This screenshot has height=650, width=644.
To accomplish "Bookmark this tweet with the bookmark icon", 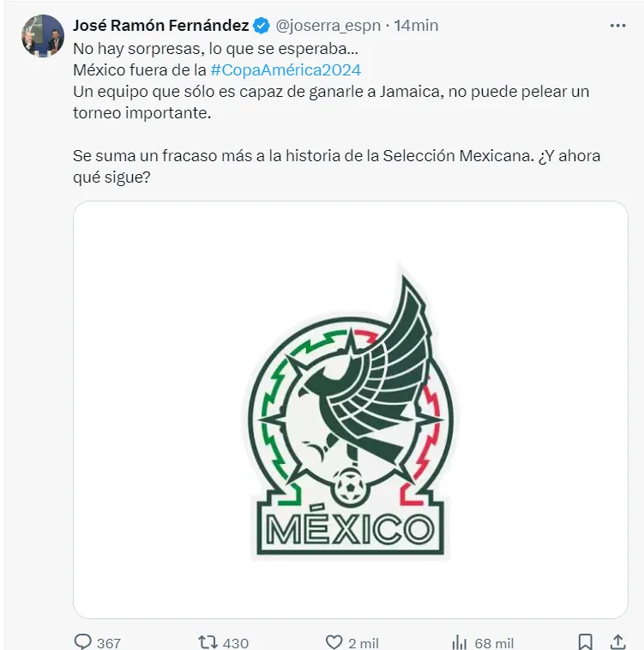I will click(x=586, y=641).
